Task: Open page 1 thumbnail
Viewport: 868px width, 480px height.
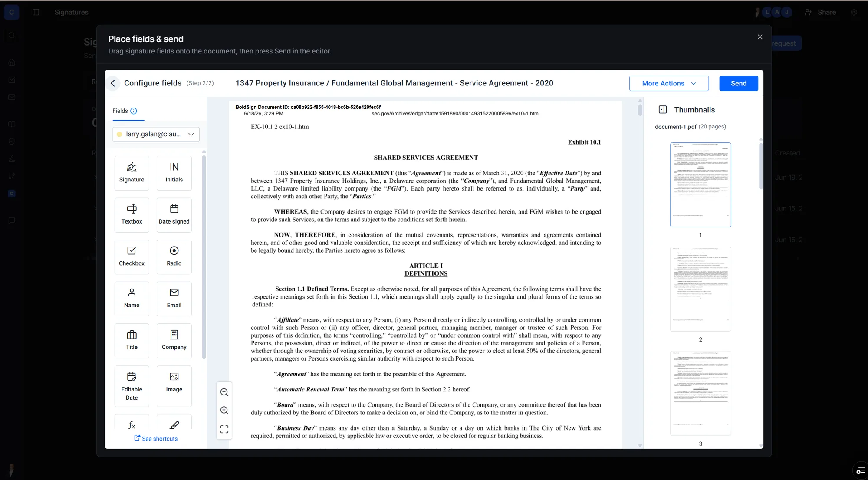Action: click(700, 185)
